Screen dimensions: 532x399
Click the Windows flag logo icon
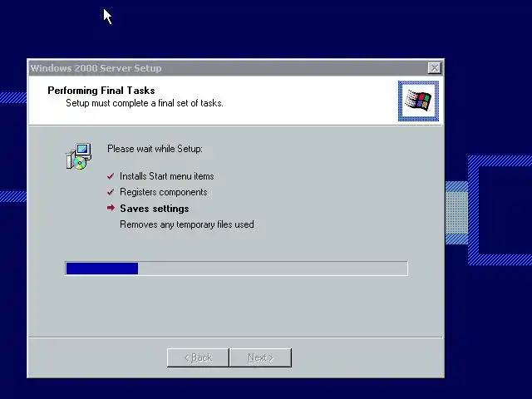[418, 101]
